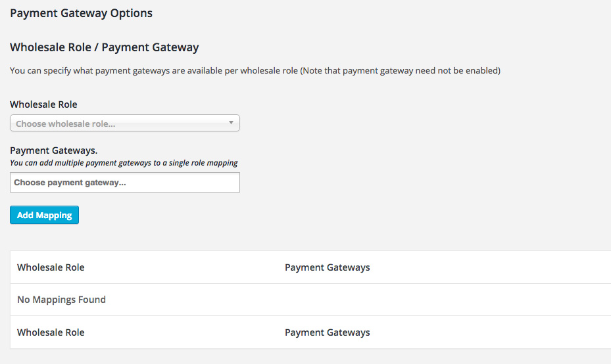Click blank right end of table footer row

point(559,332)
